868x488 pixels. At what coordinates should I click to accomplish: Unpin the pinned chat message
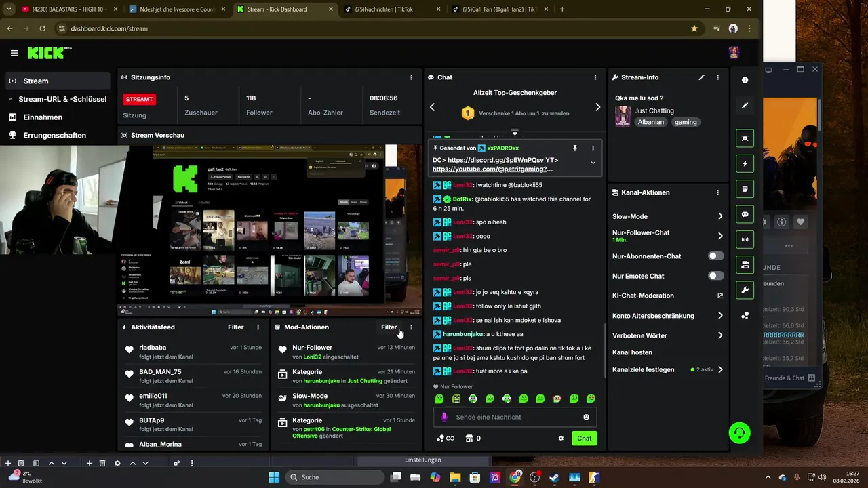click(x=574, y=148)
